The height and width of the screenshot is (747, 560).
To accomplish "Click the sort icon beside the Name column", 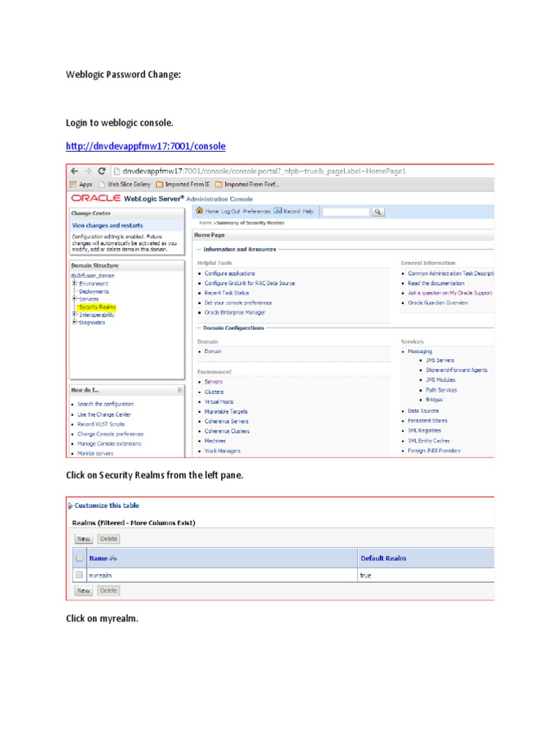I will coord(113,558).
